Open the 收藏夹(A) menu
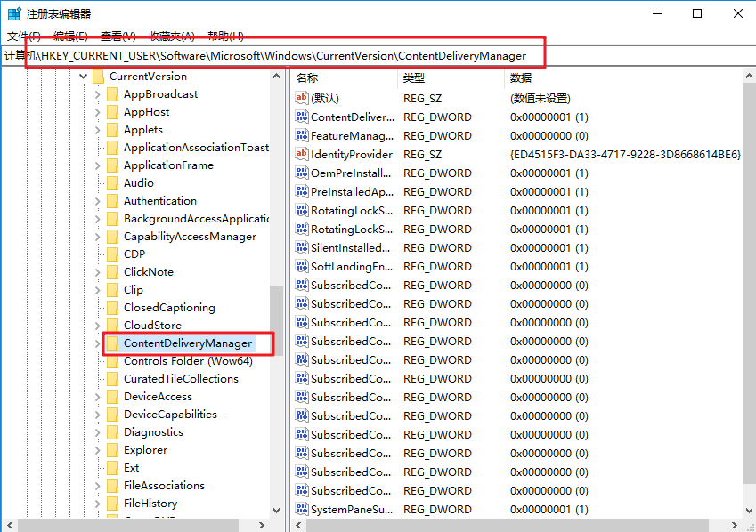Image resolution: width=756 pixels, height=532 pixels. pos(172,36)
